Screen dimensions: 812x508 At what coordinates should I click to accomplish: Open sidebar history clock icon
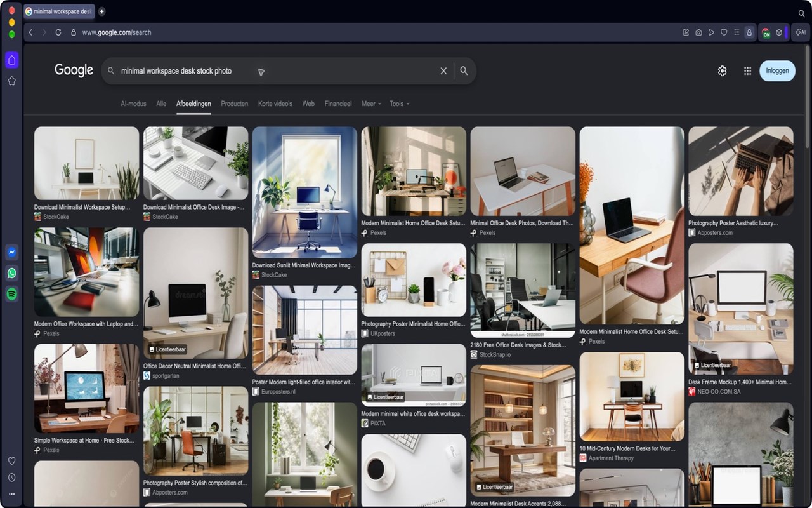click(11, 478)
